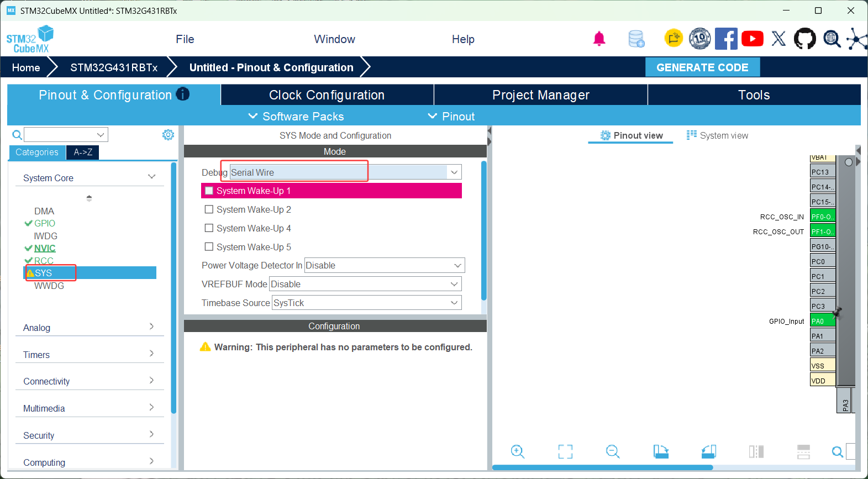Viewport: 868px width, 479px height.
Task: Open the X social icon
Action: 778,39
